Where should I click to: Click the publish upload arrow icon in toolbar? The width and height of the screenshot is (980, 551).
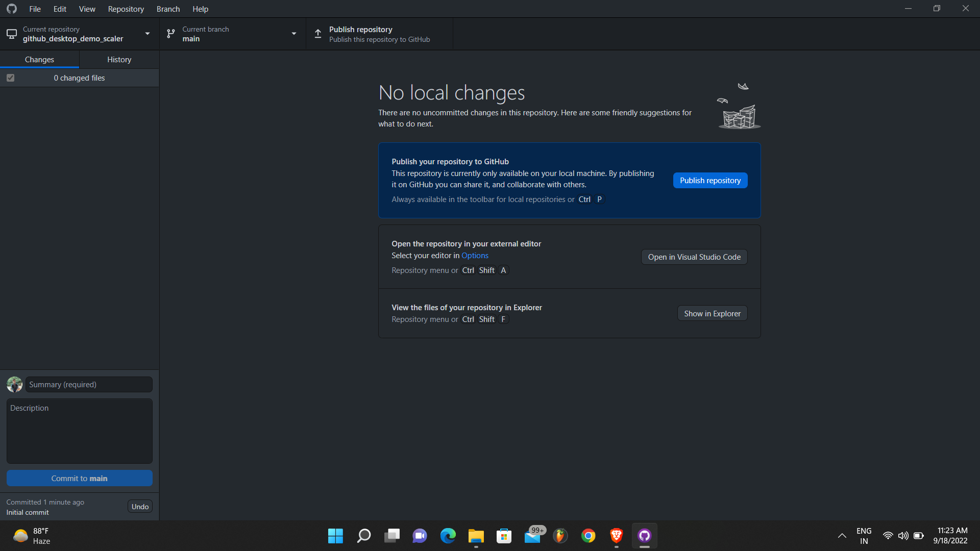pos(317,34)
